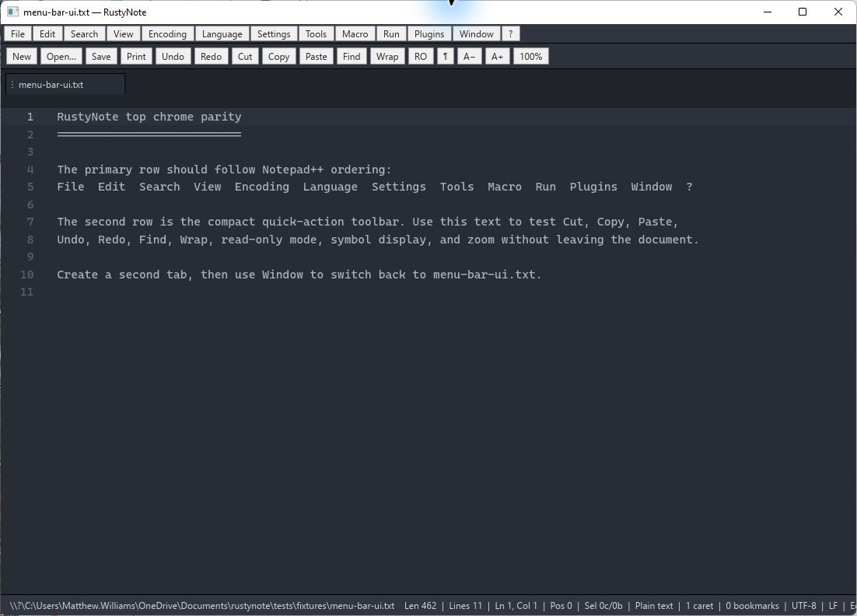Toggle word Wrap in toolbar
857x616 pixels.
click(x=387, y=56)
